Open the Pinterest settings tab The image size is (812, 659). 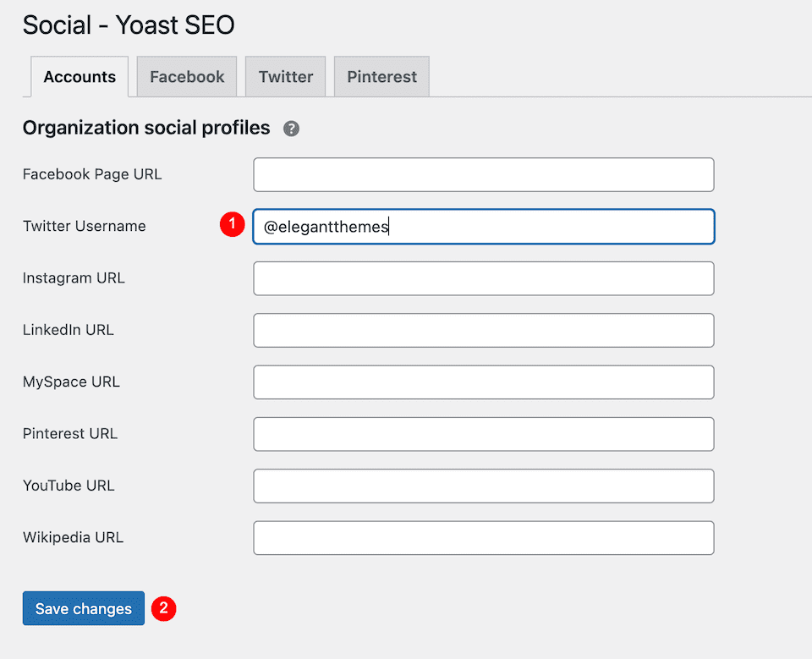381,76
